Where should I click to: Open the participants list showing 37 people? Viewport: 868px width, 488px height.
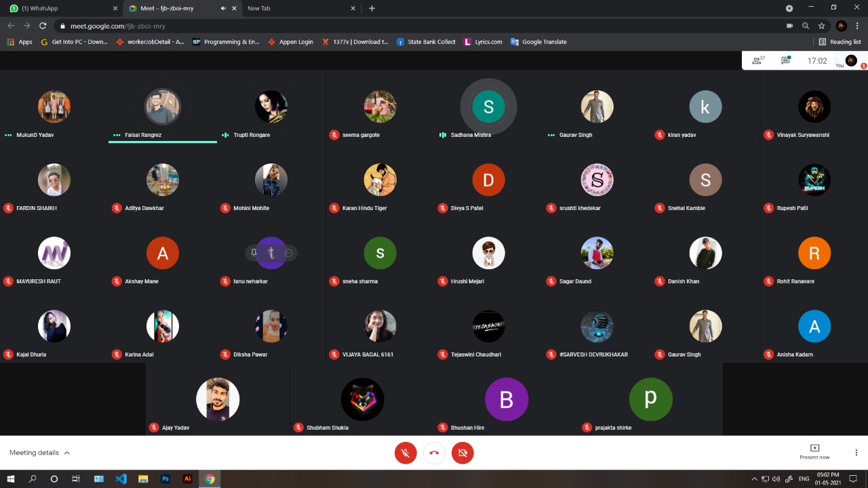click(x=757, y=60)
